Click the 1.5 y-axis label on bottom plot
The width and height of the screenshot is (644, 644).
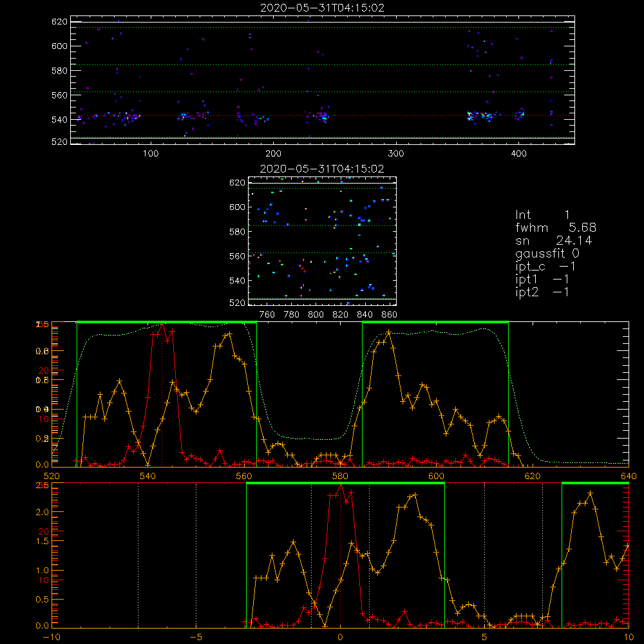[43, 542]
